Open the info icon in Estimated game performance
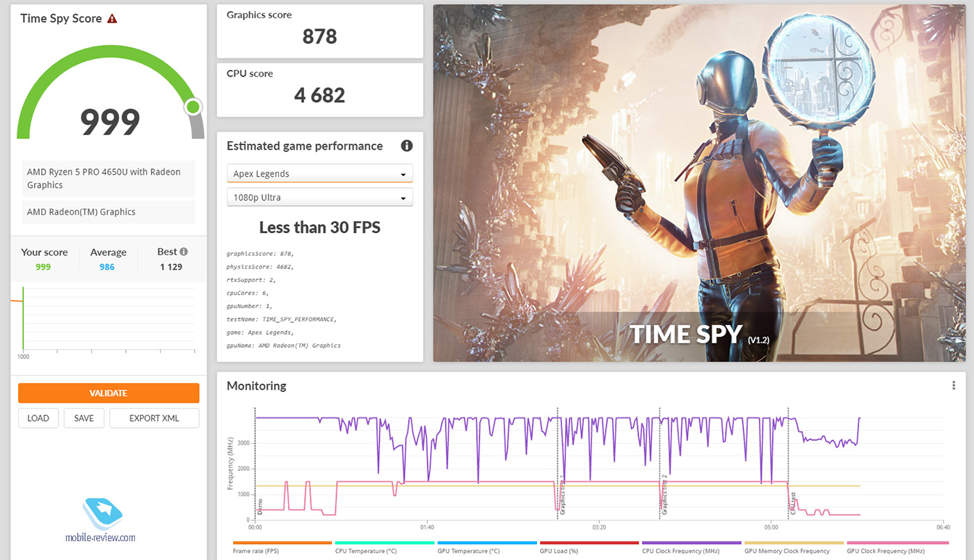Screen dimensions: 974x560 [407, 146]
